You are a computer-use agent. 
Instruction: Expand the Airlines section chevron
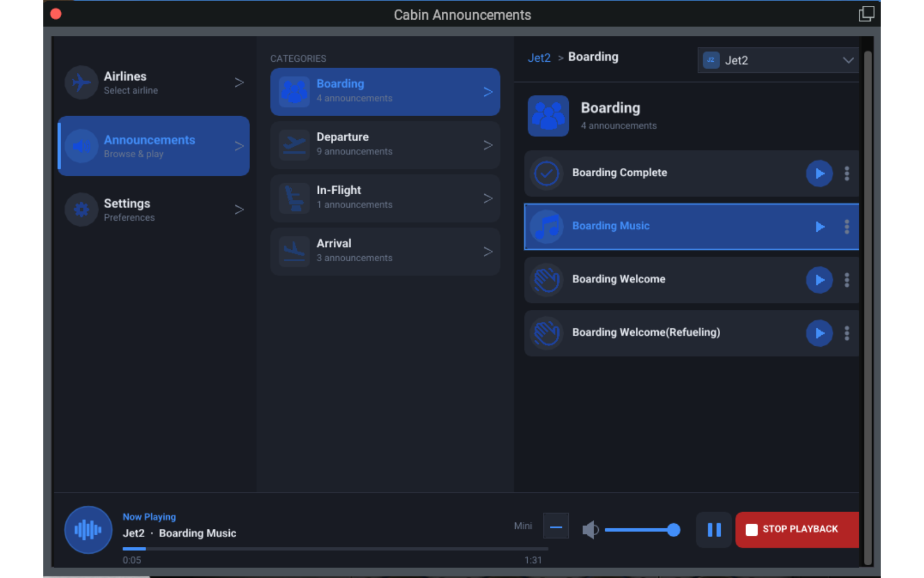(239, 83)
